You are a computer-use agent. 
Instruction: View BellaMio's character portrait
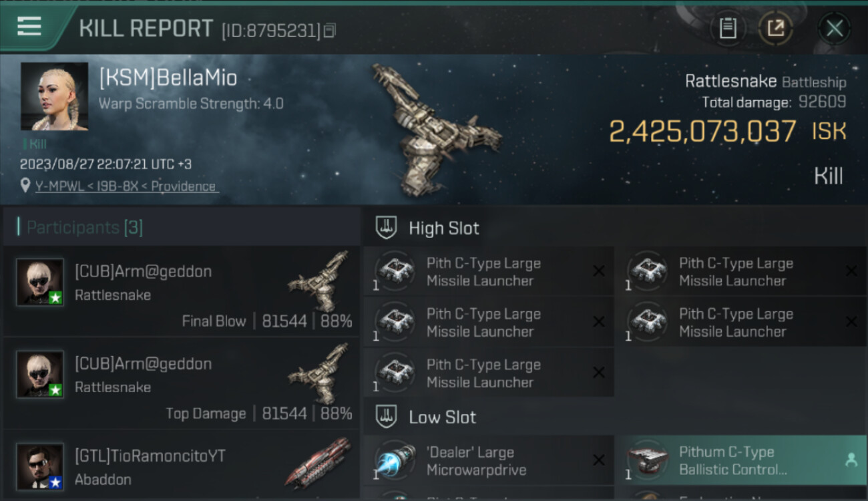[x=54, y=96]
